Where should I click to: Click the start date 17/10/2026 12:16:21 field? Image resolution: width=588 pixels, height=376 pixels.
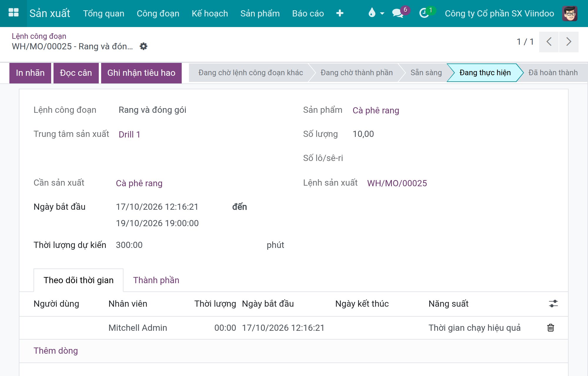coord(157,207)
